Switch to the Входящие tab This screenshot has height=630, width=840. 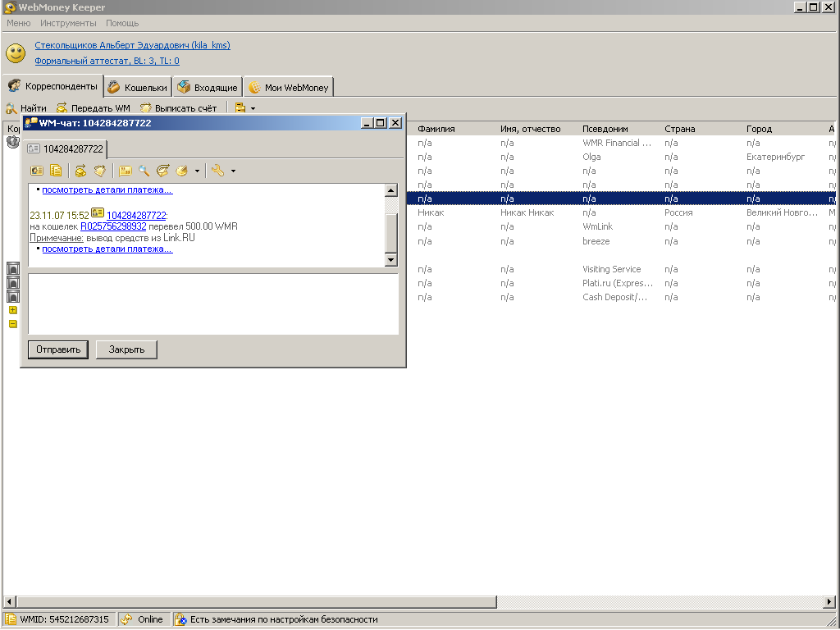click(x=208, y=87)
